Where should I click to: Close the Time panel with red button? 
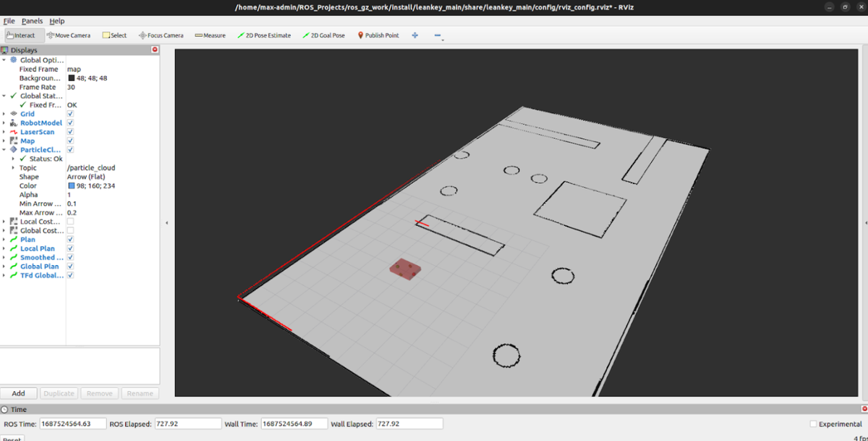coord(864,409)
